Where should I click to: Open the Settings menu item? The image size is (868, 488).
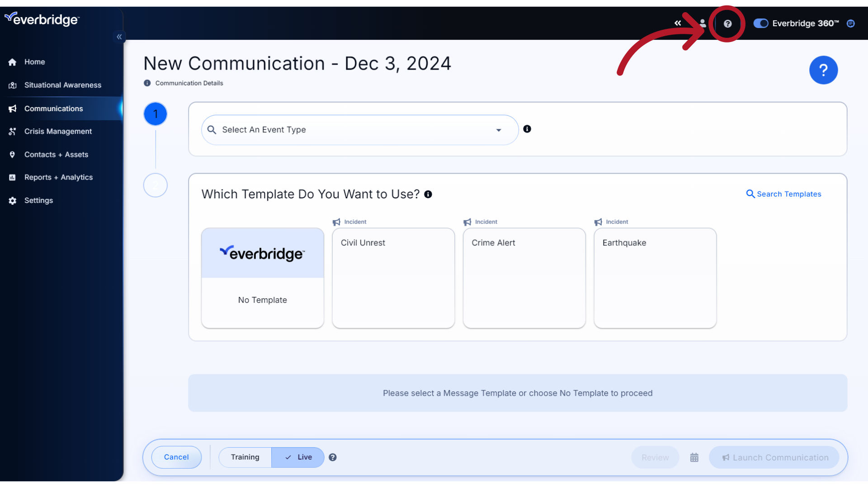pos(38,200)
